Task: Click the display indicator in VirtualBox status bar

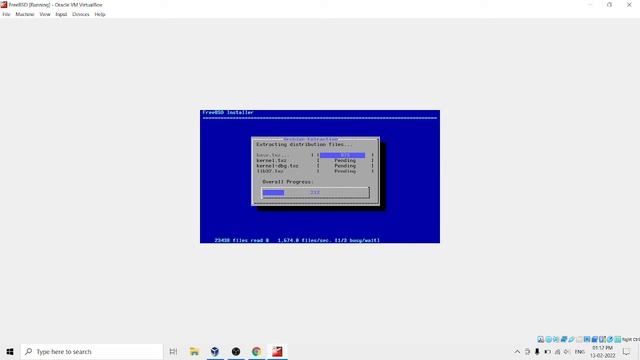Action: [587, 339]
